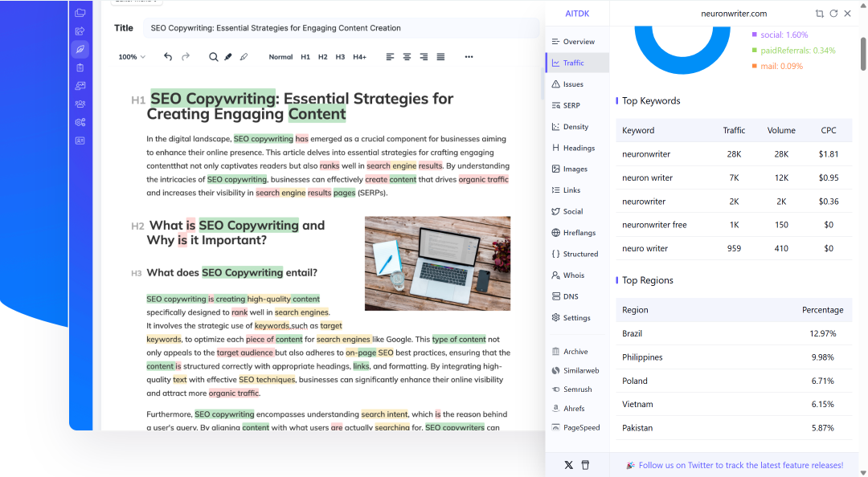Align text right
Image resolution: width=868 pixels, height=477 pixels.
click(x=424, y=57)
